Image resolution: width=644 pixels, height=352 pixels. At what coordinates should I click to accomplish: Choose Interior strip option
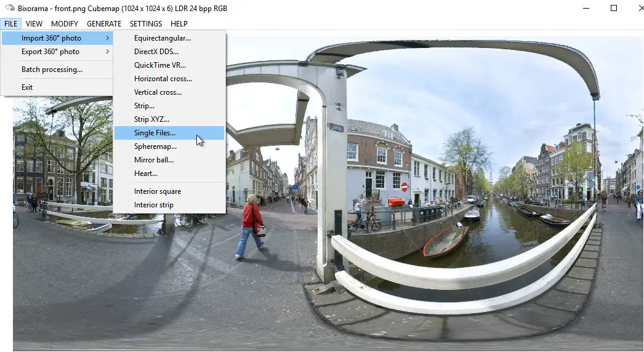pos(169,205)
